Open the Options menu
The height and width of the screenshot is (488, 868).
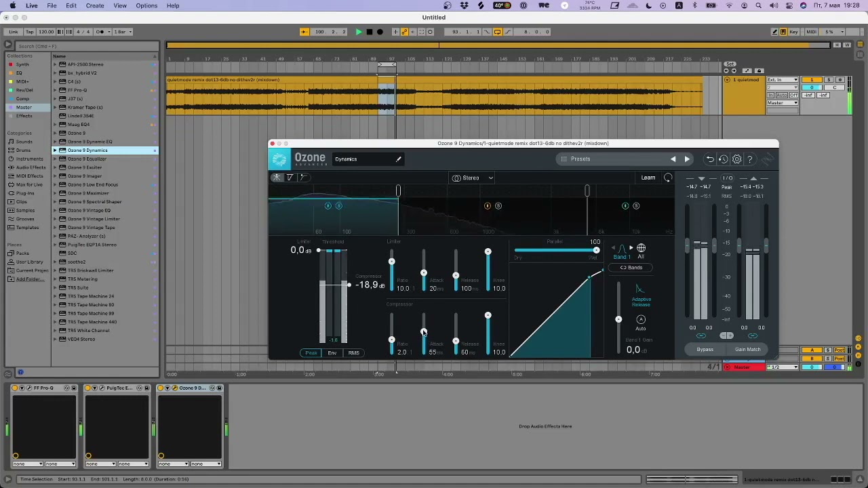146,5
